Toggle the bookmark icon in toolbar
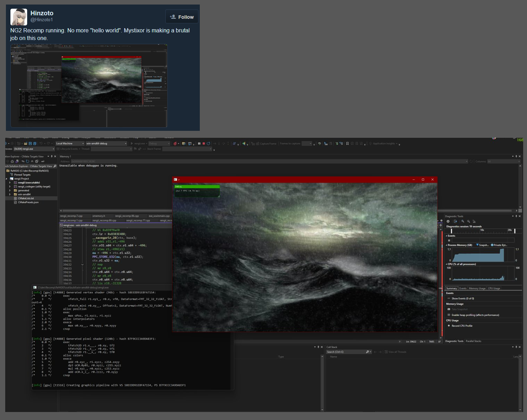527x420 pixels. 347,143
